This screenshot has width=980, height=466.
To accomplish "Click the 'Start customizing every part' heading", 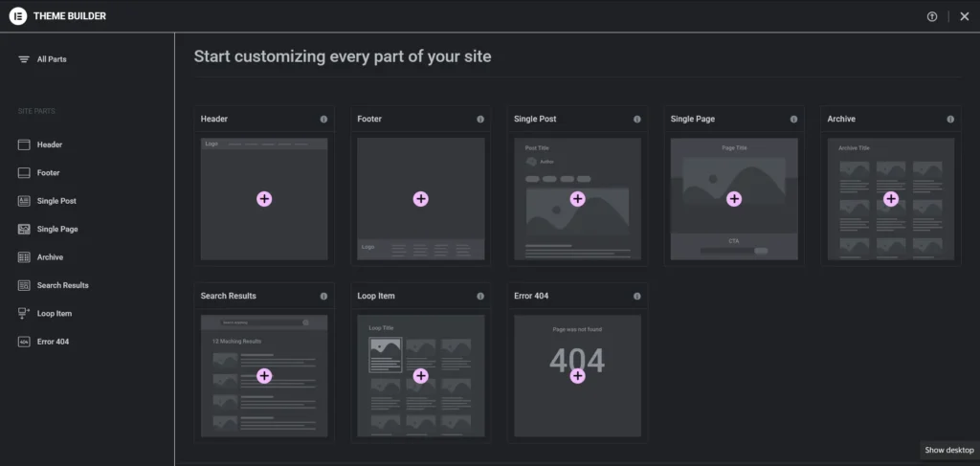I will (x=343, y=56).
